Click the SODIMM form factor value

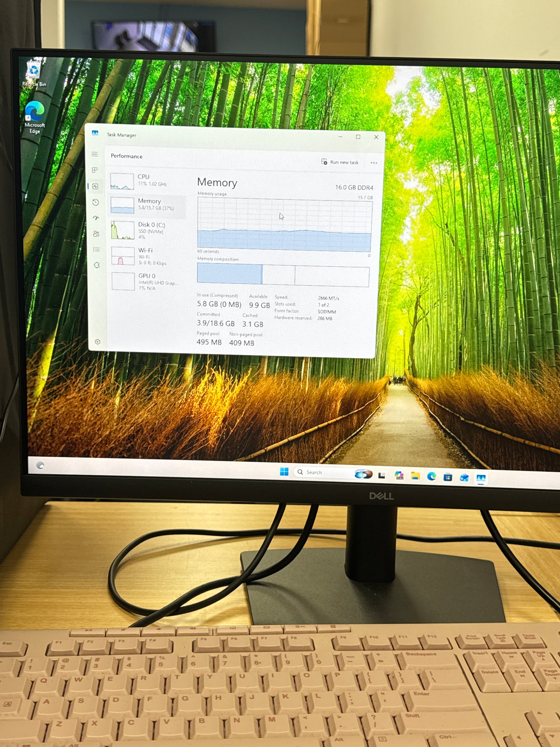(327, 311)
